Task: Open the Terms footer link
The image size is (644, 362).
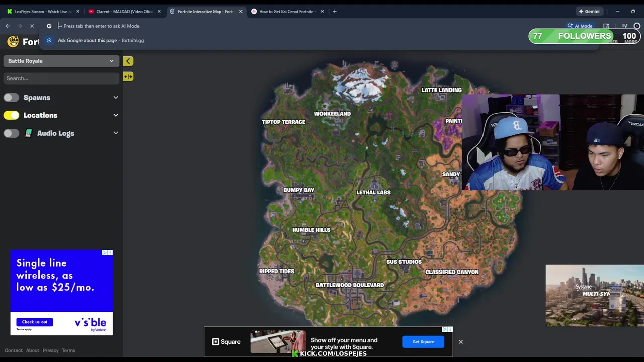Action: coord(68,350)
